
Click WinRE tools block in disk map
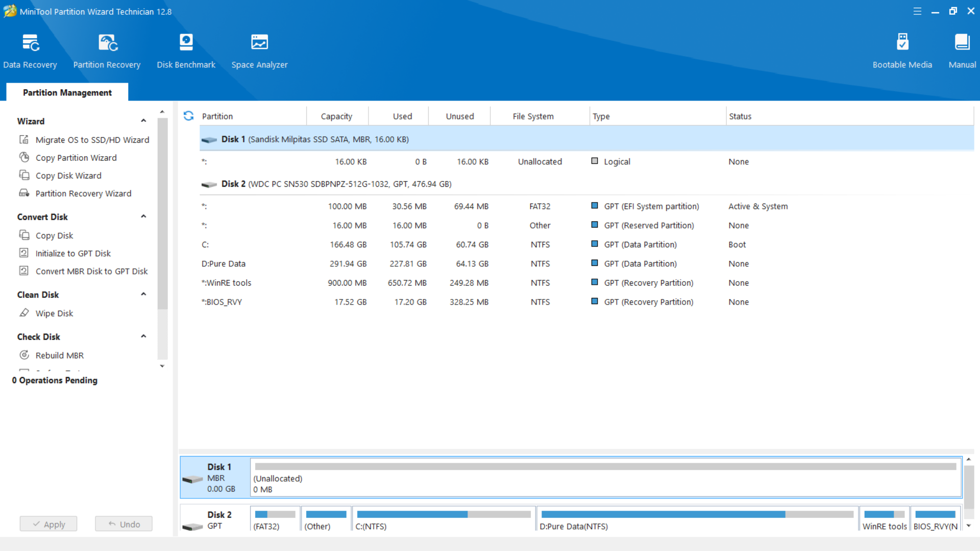(885, 519)
